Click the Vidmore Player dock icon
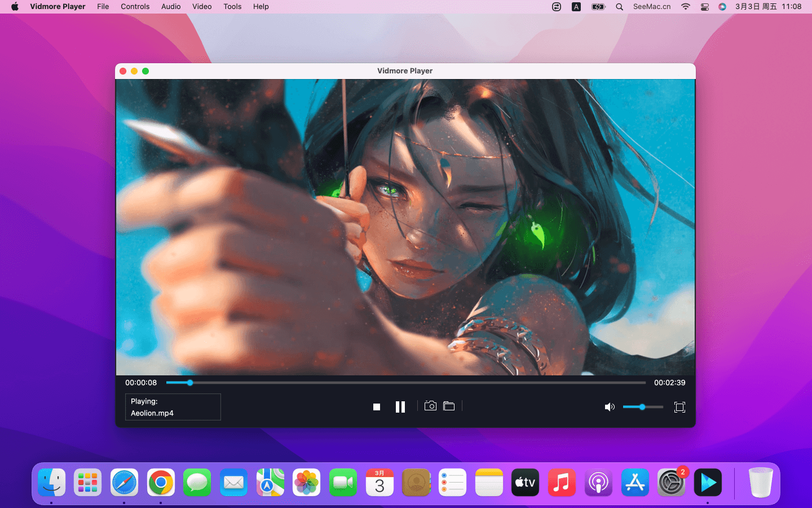 pyautogui.click(x=708, y=483)
